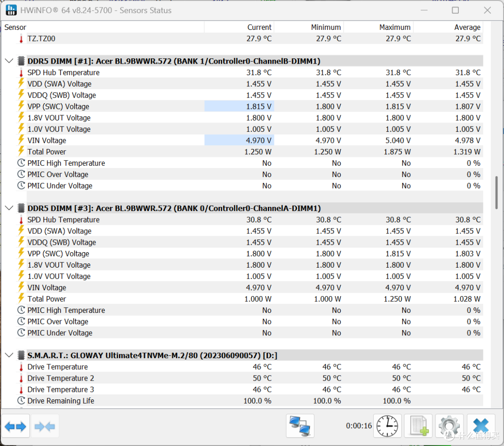Click clock icon of Drive Remaining Life

point(21,401)
